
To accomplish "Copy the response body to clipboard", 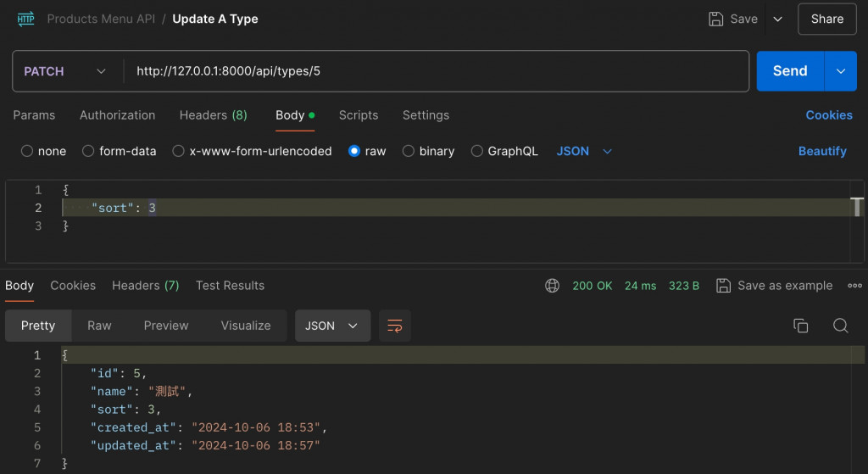I will click(x=800, y=326).
